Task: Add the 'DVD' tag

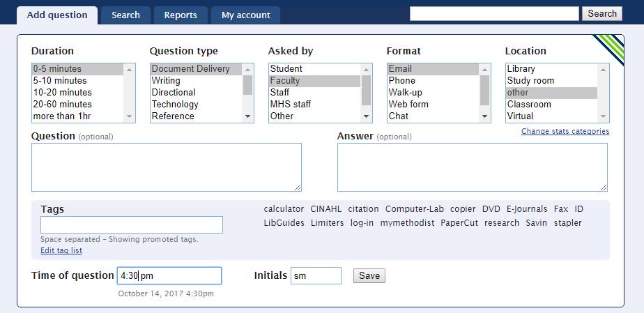Action: point(491,209)
